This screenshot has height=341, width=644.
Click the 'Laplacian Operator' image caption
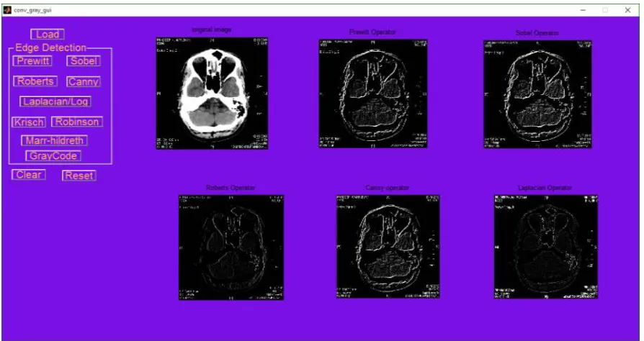[x=545, y=188]
